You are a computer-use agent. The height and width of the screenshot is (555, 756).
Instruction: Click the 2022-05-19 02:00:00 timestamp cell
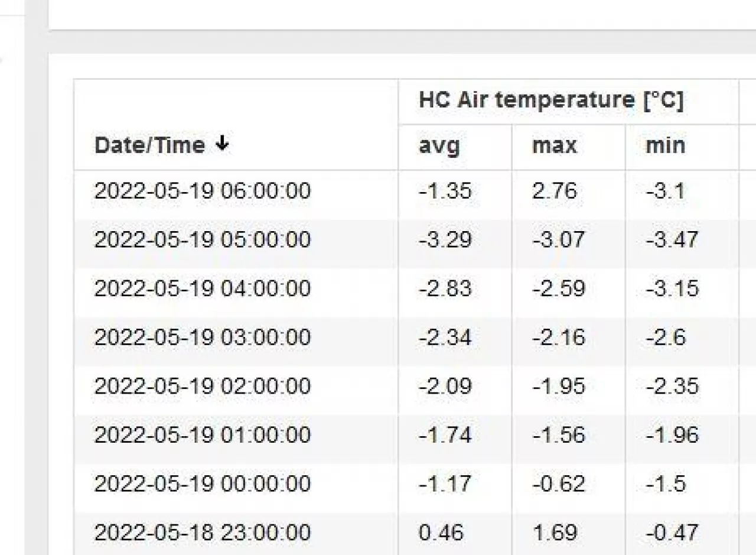[x=202, y=387]
